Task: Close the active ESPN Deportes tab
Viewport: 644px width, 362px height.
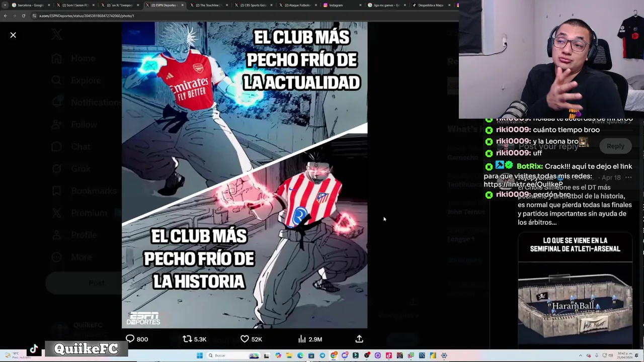Action: [x=182, y=5]
